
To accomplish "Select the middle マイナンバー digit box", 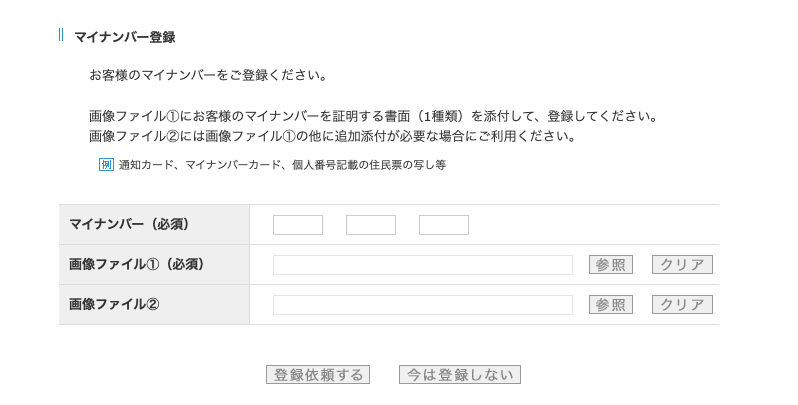I will (x=370, y=225).
